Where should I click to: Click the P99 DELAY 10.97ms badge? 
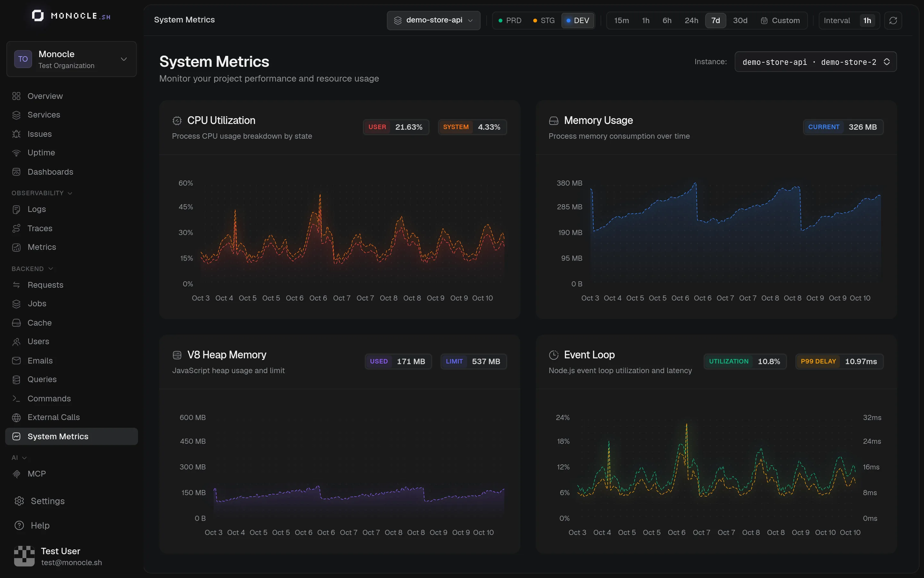(x=839, y=362)
